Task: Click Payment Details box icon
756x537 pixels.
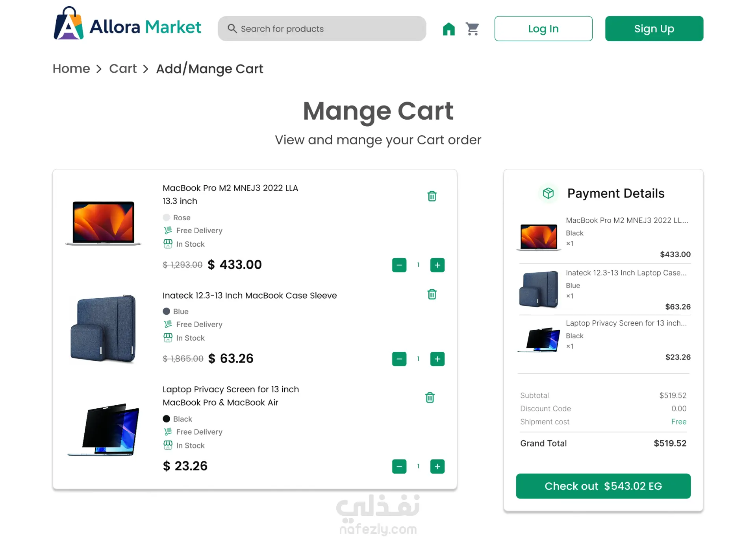Action: click(548, 193)
